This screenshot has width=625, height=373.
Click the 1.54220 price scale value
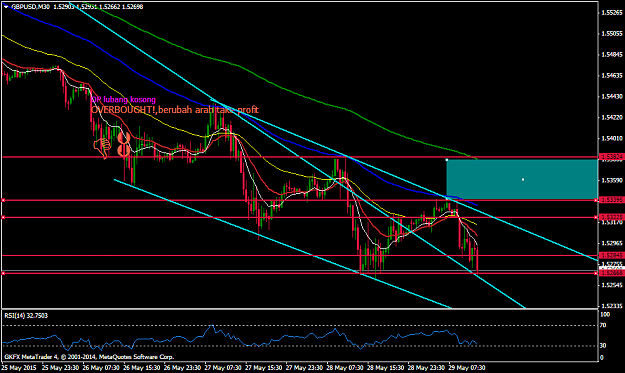[612, 118]
